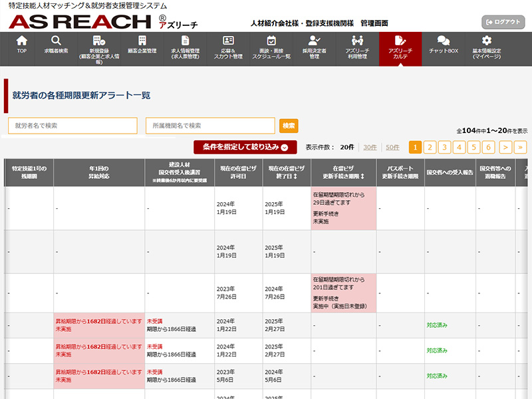Open 顧客企業管理 building icon
The image size is (532, 399).
[142, 41]
